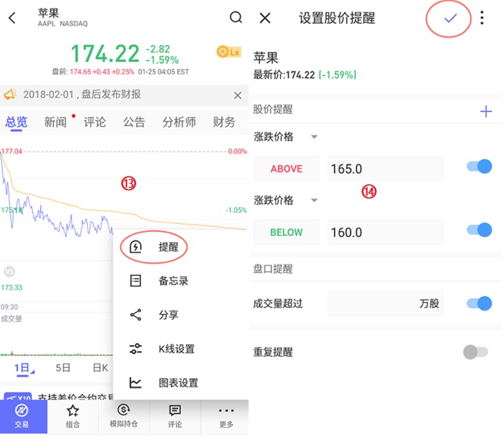The width and height of the screenshot is (504, 439).
Task: Click the share icon beside 分享
Action: click(x=136, y=314)
